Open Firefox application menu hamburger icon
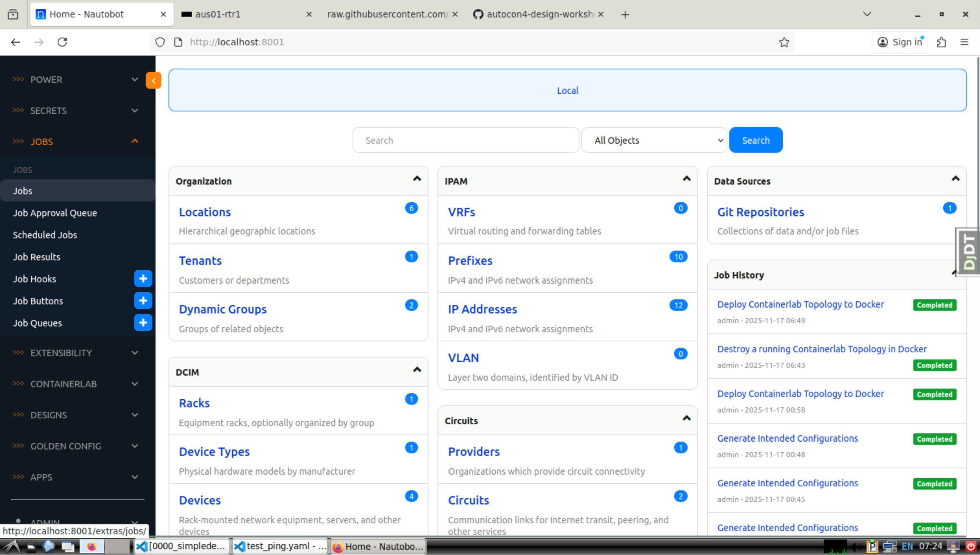Viewport: 980px width, 555px height. click(964, 42)
